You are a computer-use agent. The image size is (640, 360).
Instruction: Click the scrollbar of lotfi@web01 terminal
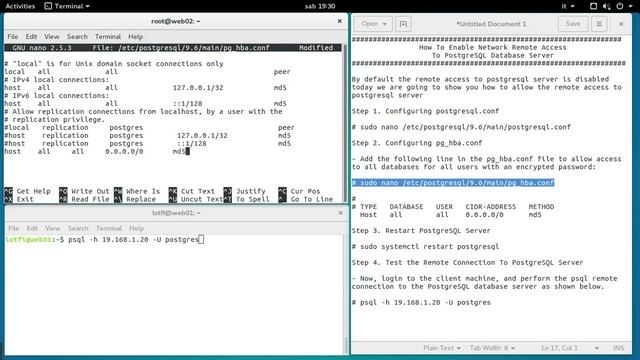pos(346,294)
